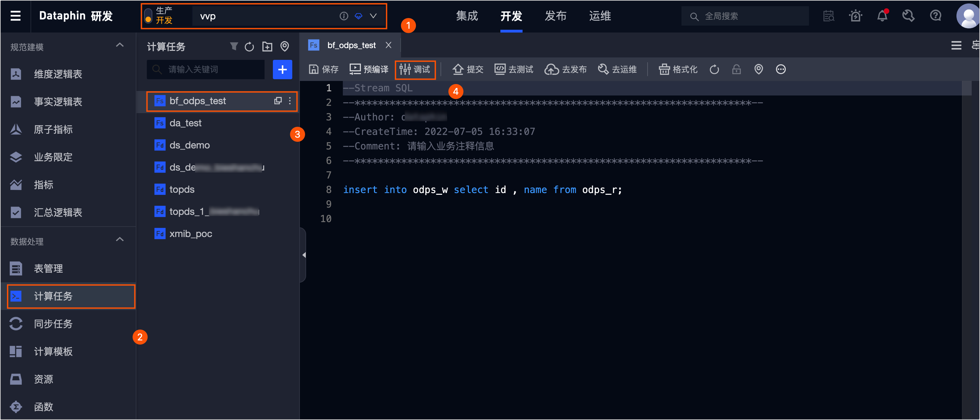The height and width of the screenshot is (420, 980).
Task: Click the lock icon in editor toolbar
Action: tap(736, 69)
